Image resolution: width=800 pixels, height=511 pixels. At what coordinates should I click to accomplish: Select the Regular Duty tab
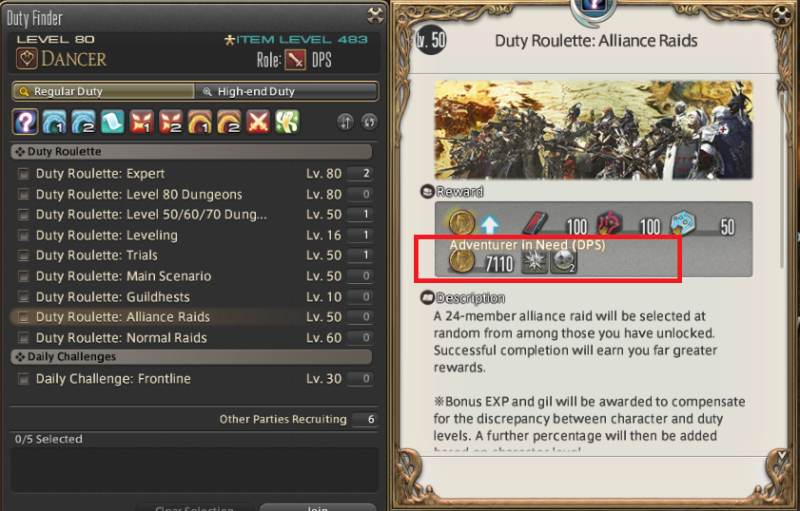pos(104,91)
